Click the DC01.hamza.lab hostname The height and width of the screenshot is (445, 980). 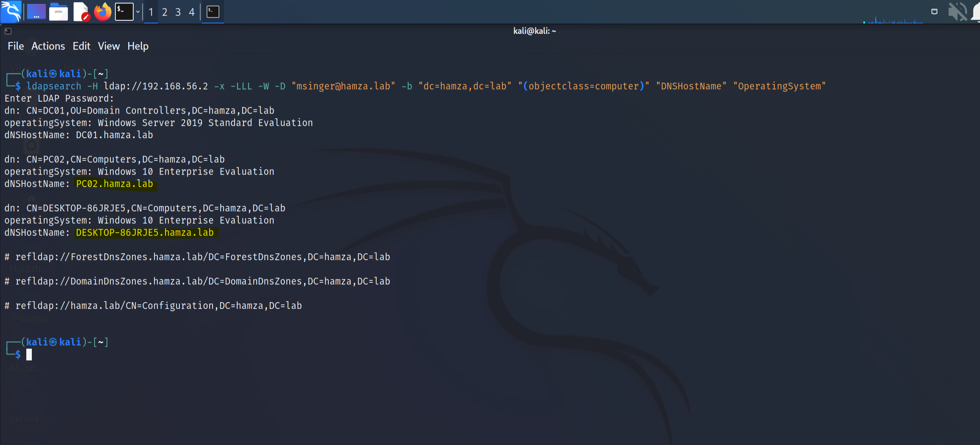tap(114, 135)
